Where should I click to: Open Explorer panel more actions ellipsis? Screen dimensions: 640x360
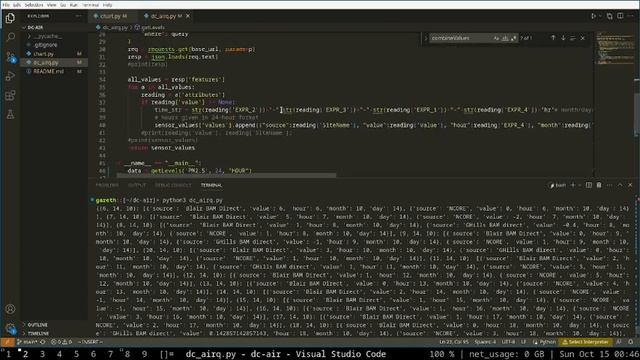point(78,16)
